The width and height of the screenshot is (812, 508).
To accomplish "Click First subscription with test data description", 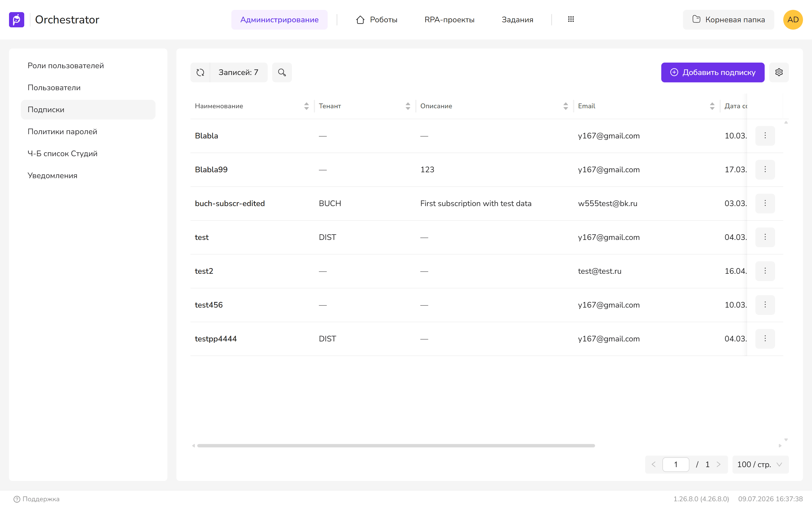I will tap(476, 203).
